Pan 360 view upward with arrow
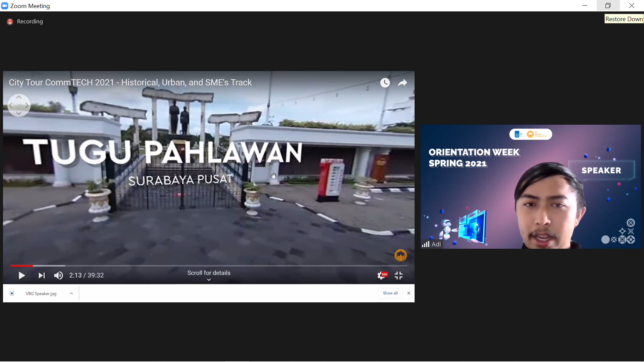This screenshot has height=362, width=644. (19, 97)
